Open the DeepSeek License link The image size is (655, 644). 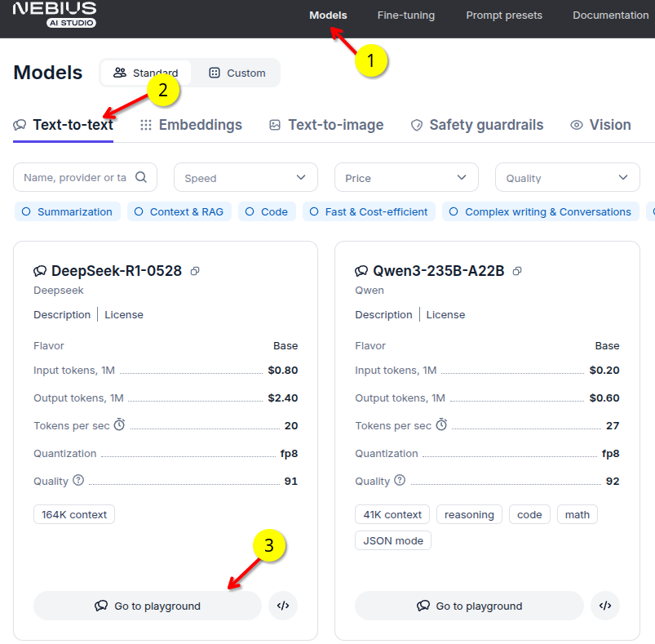(x=124, y=315)
